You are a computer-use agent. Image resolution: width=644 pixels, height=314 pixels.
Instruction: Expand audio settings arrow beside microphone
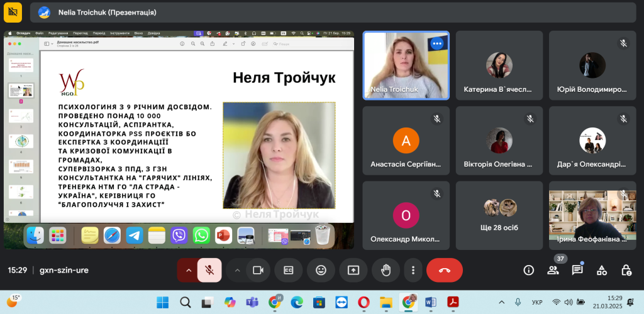(187, 270)
